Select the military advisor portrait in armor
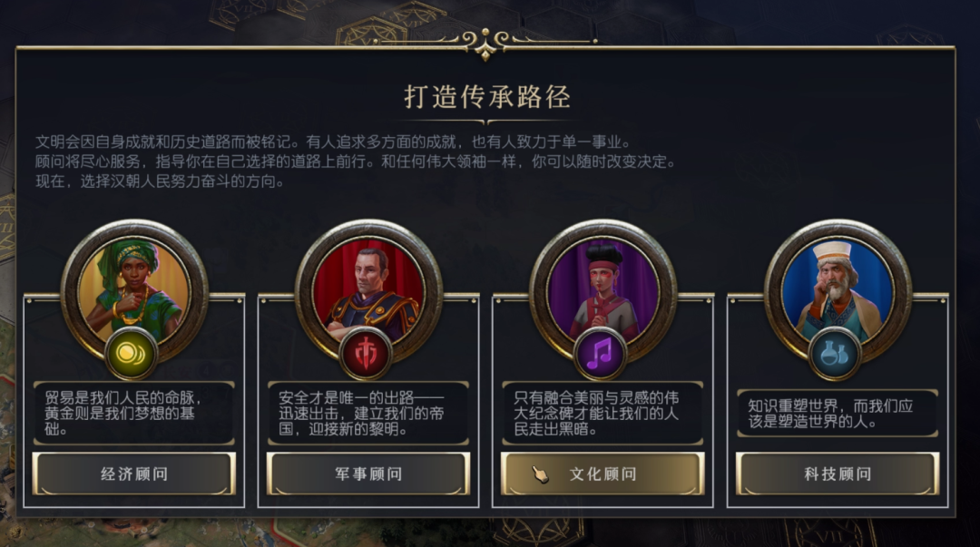Image resolution: width=980 pixels, height=547 pixels. click(368, 290)
